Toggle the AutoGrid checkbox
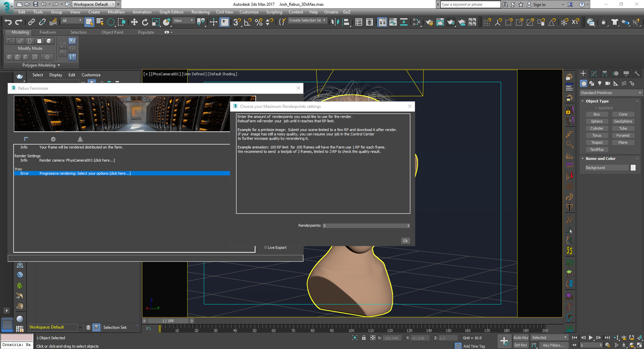The width and height of the screenshot is (644, 349). (x=596, y=108)
